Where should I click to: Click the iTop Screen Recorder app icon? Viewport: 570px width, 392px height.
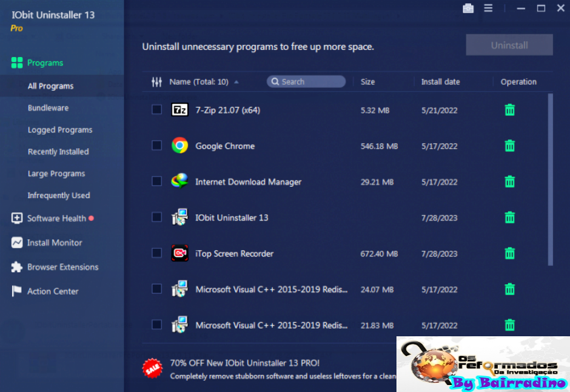180,253
